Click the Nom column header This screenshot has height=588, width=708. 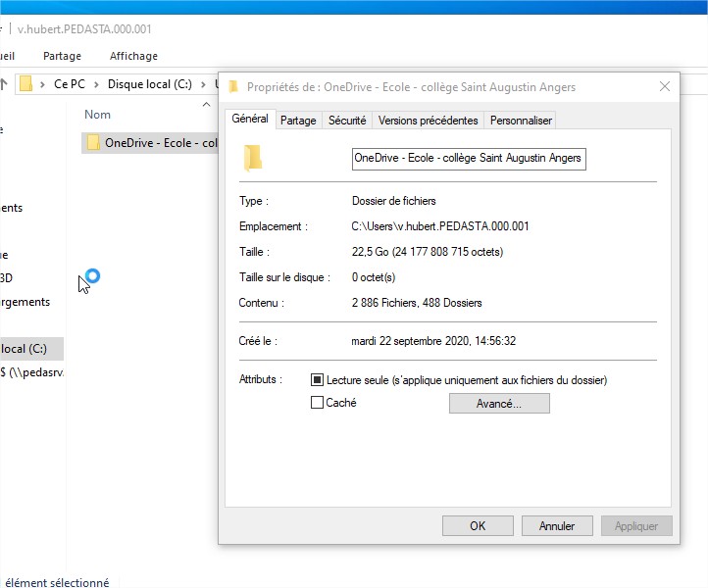[97, 115]
